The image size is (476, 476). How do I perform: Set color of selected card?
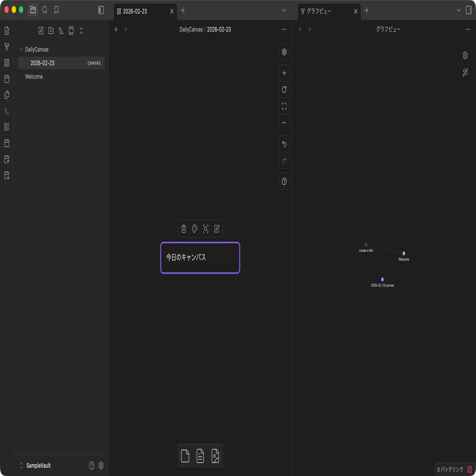195,229
